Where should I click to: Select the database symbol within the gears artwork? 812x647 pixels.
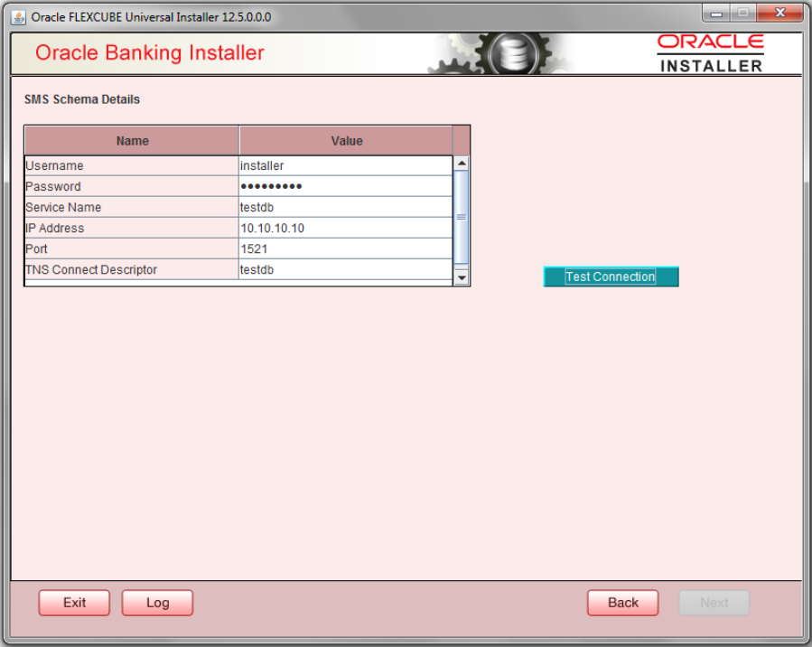coord(515,54)
